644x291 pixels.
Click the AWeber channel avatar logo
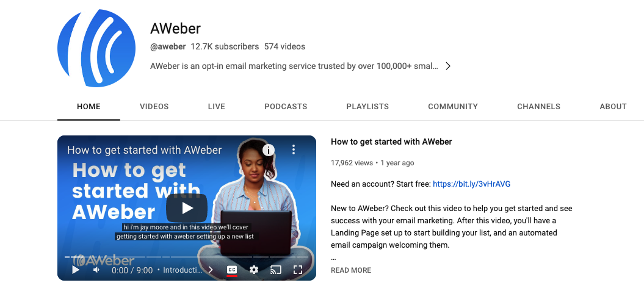96,48
